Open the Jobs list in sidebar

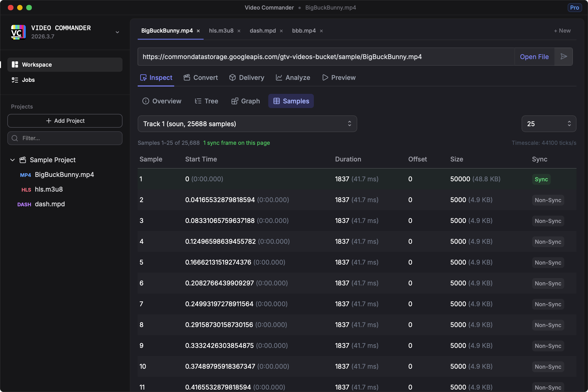pyautogui.click(x=28, y=80)
